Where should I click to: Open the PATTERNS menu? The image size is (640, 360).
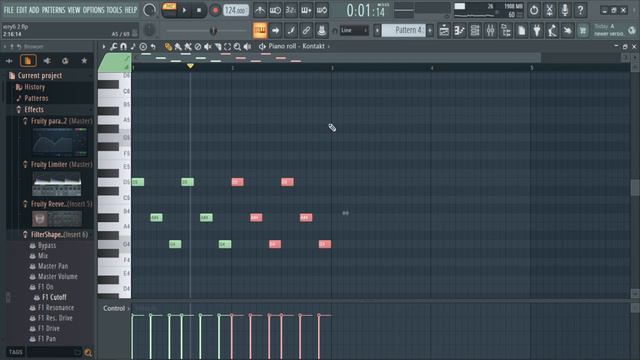tap(53, 10)
